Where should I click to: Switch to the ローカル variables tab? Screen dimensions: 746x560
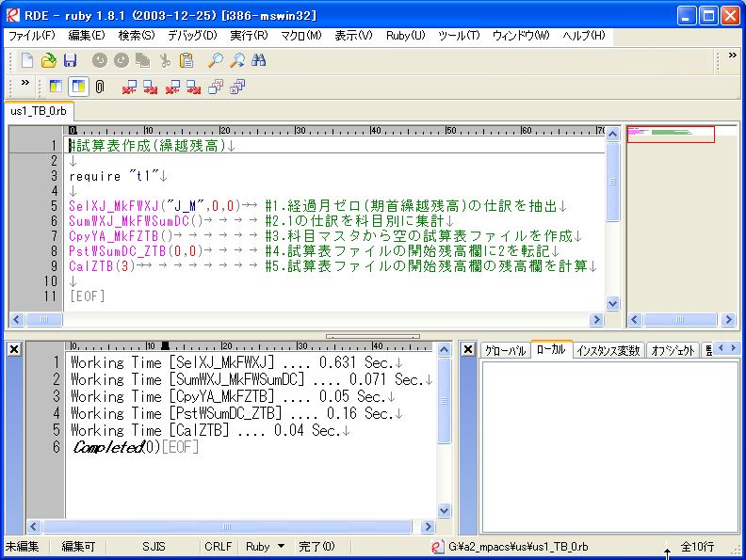pos(551,350)
